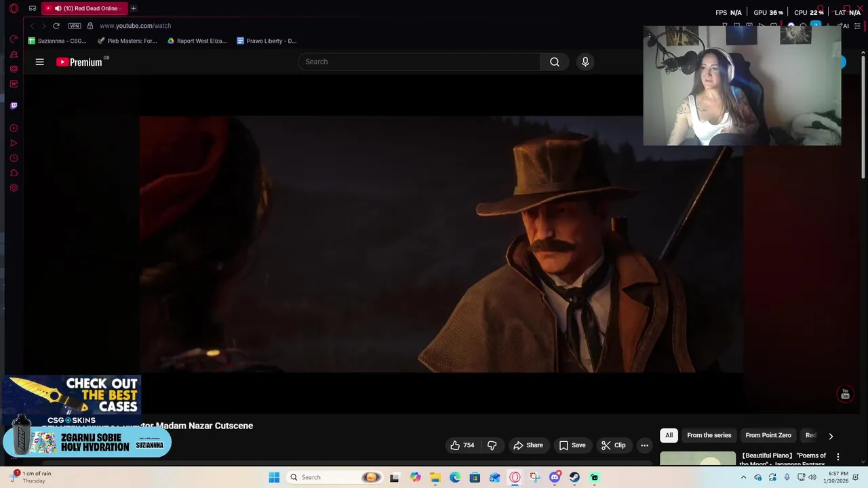This screenshot has width=868, height=488.
Task: Click the YouTube search input box
Action: [419, 62]
